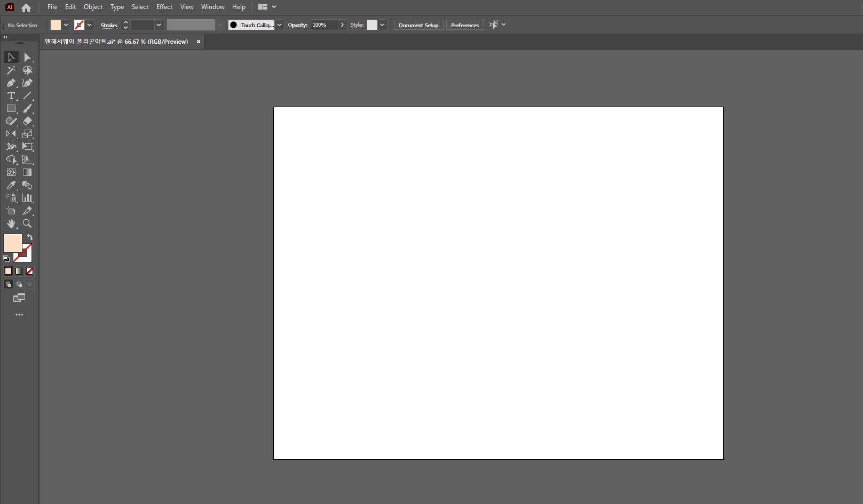Select the Blend tool
The height and width of the screenshot is (504, 863).
[x=28, y=185]
